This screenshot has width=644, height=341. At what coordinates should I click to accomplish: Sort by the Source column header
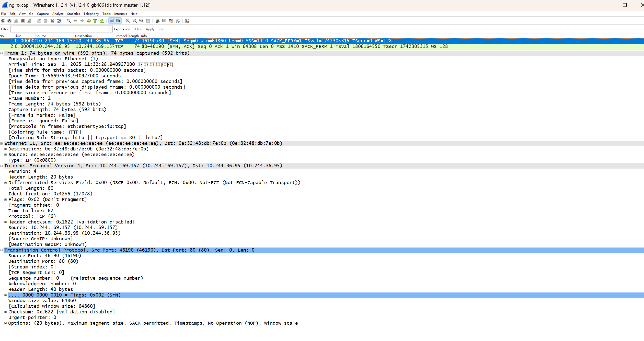tap(55, 36)
